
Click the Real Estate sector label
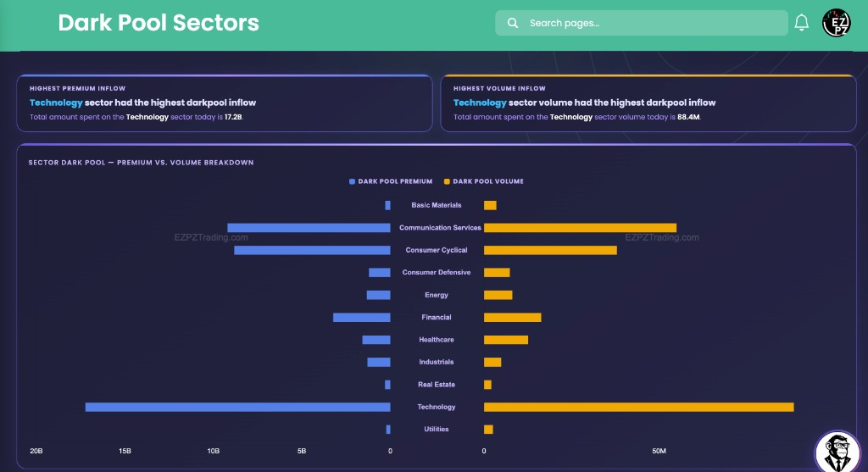click(437, 385)
